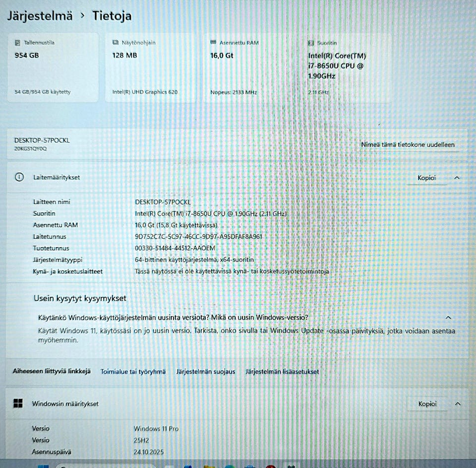The width and height of the screenshot is (476, 468).
Task: Click the DESKTOP-57POCKL value in Laitteen nimi row
Action: click(x=163, y=202)
